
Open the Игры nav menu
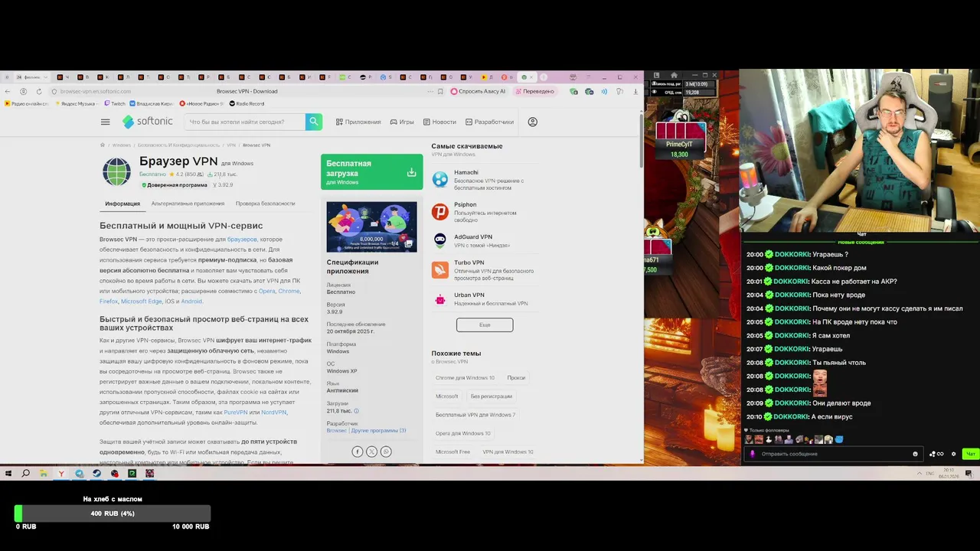[x=402, y=122]
